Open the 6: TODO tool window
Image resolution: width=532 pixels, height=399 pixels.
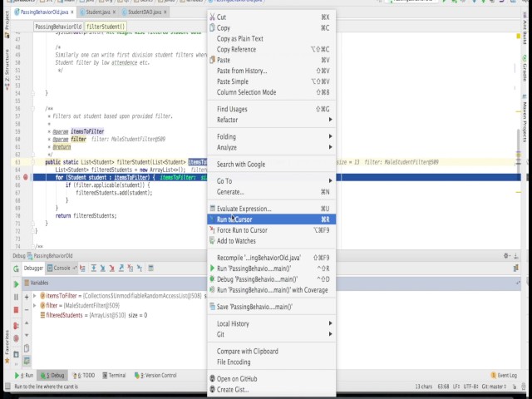83,375
